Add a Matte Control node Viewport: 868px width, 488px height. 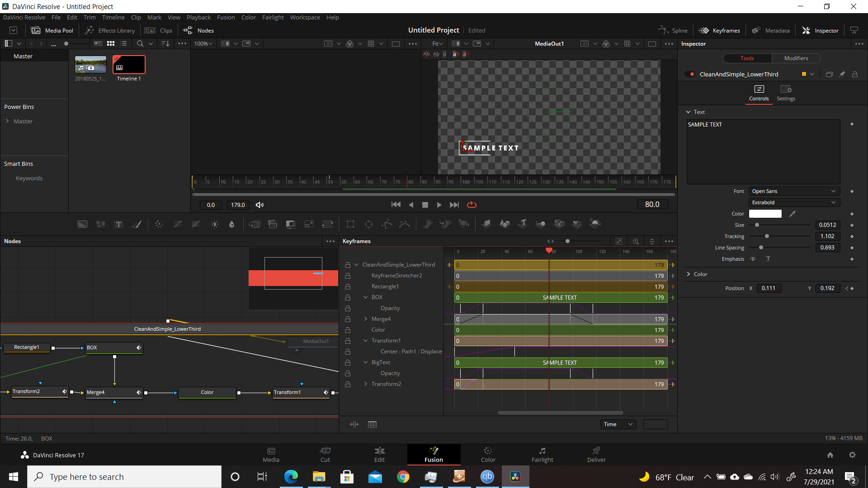tap(291, 224)
